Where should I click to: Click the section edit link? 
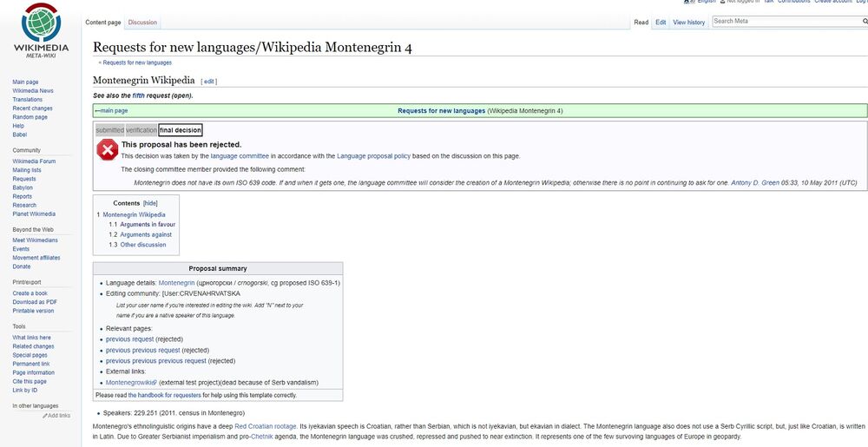pos(208,82)
